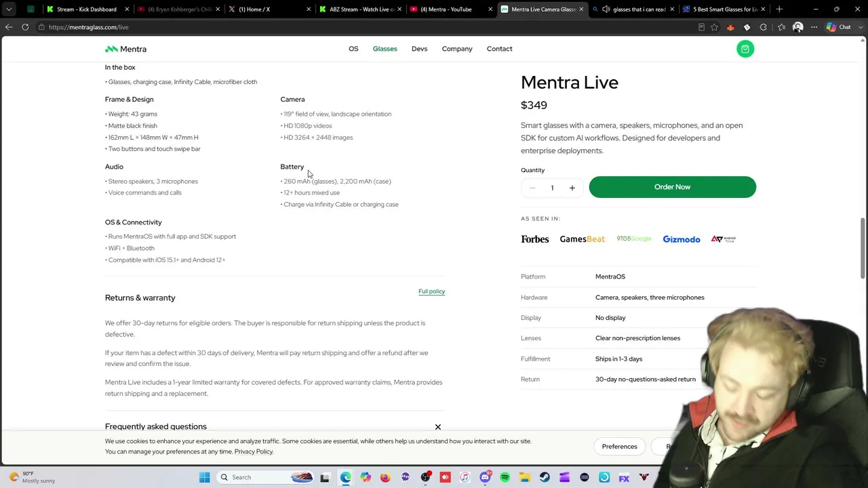Open the browser extensions puzzle icon

pos(763,27)
